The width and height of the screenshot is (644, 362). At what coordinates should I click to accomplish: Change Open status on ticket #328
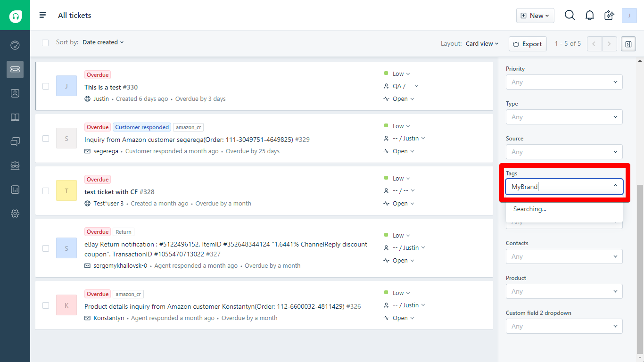[399, 204]
